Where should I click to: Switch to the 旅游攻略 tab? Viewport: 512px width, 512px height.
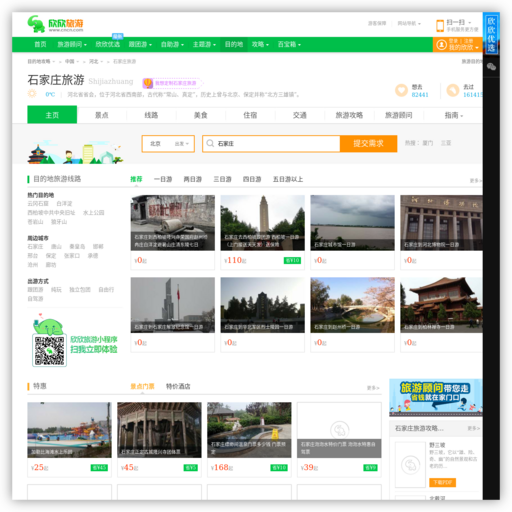click(x=349, y=115)
